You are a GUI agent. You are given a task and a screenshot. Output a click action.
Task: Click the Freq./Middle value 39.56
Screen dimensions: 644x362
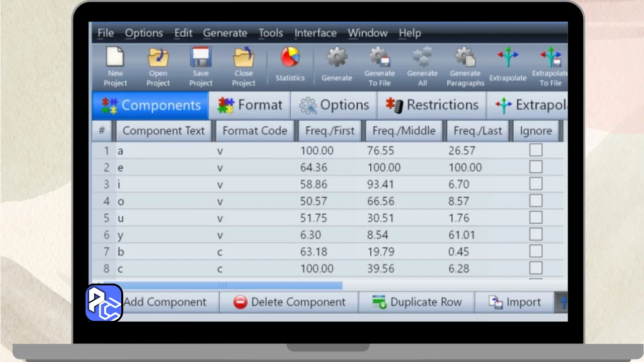point(380,268)
